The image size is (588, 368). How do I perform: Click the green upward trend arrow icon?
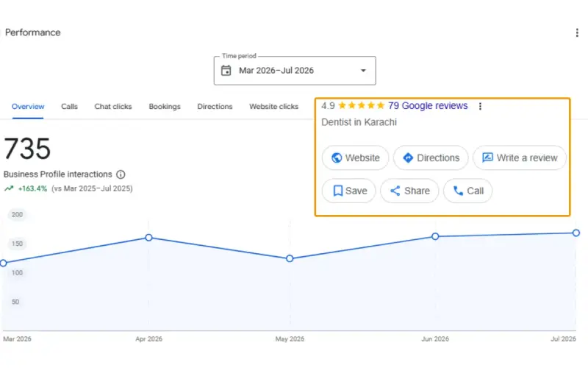point(9,188)
